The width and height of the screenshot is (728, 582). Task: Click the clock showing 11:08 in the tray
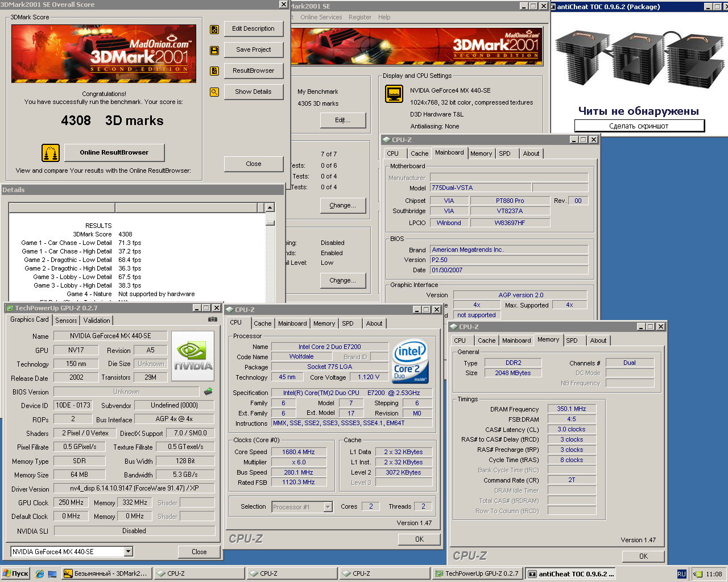[x=714, y=574]
